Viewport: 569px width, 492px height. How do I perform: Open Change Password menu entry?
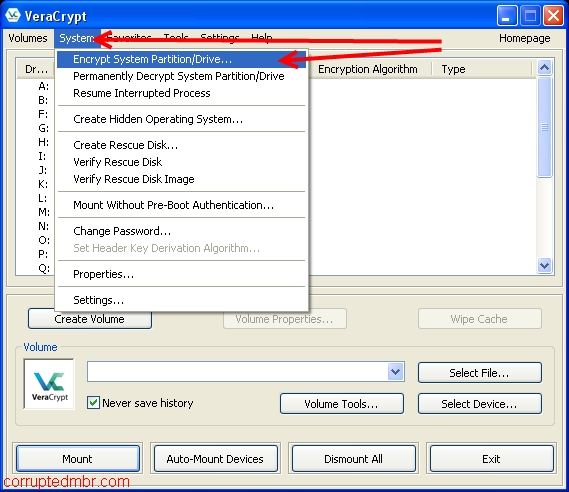click(181, 231)
